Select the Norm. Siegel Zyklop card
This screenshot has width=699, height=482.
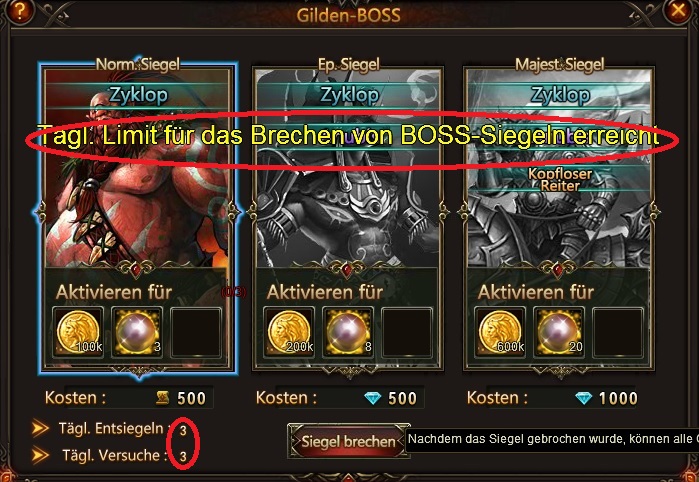(138, 218)
